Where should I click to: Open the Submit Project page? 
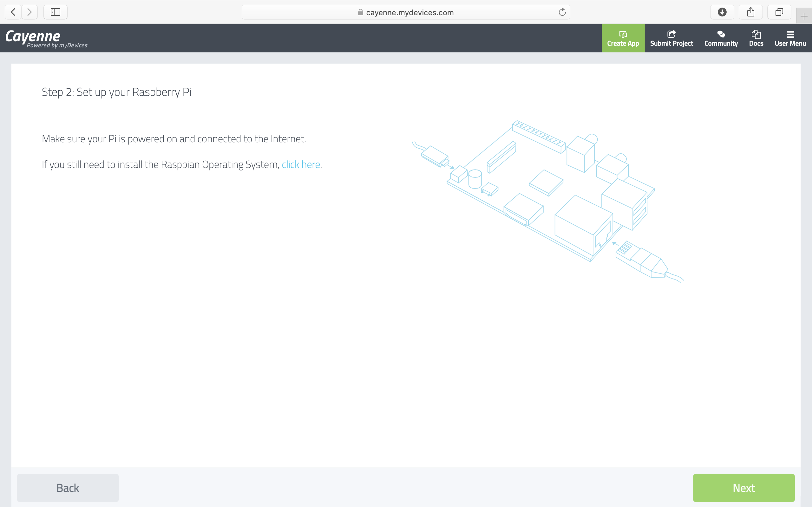tap(671, 38)
